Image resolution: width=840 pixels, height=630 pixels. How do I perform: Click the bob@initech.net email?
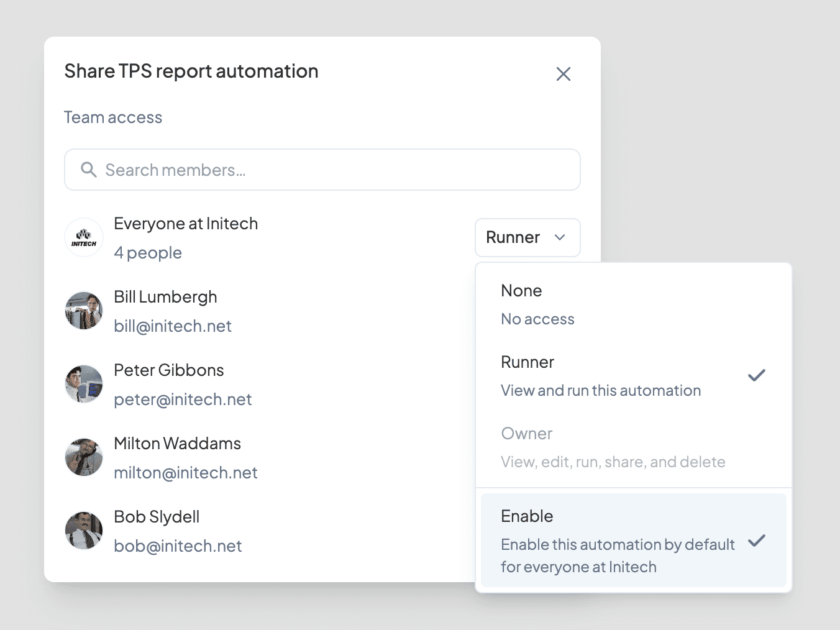coord(178,546)
